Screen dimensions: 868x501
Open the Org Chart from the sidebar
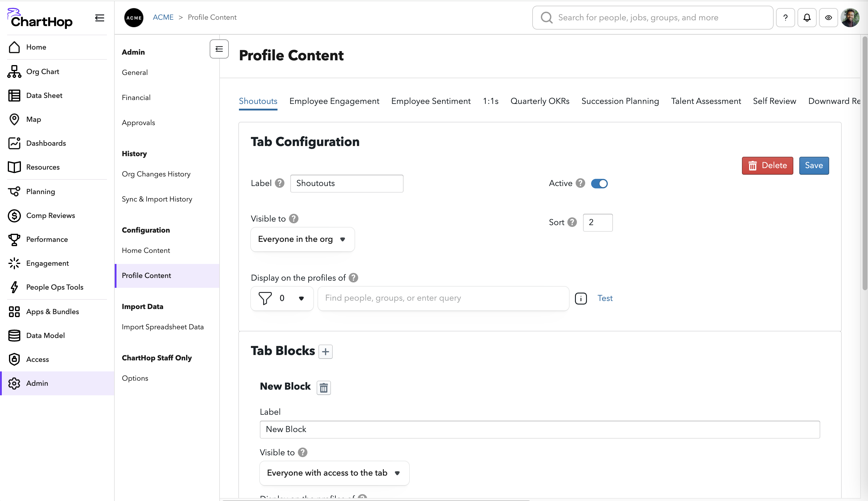pyautogui.click(x=14, y=71)
